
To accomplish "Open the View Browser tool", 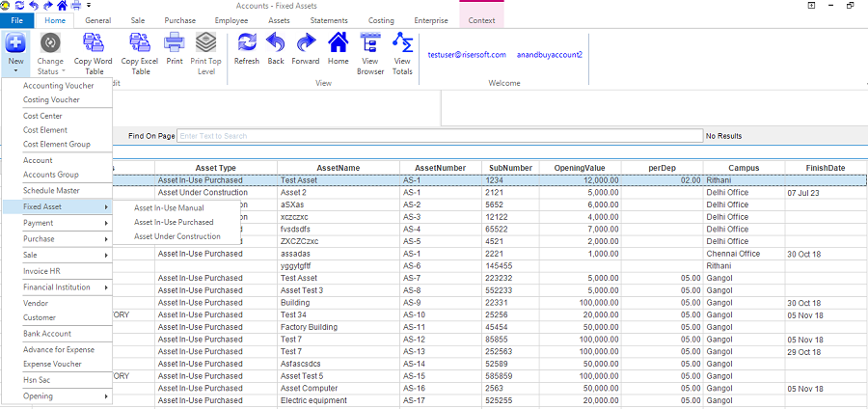I will [370, 52].
